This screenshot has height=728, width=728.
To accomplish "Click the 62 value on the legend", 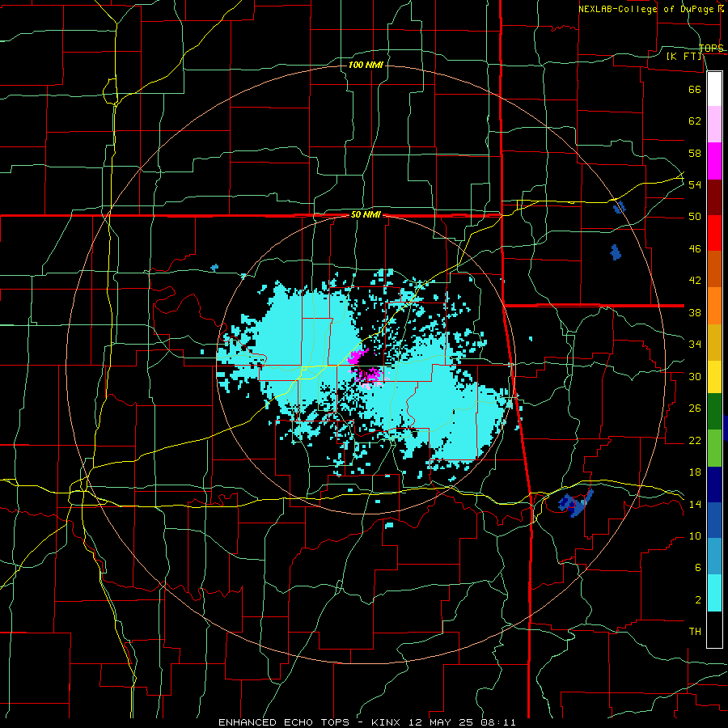I will [x=695, y=121].
